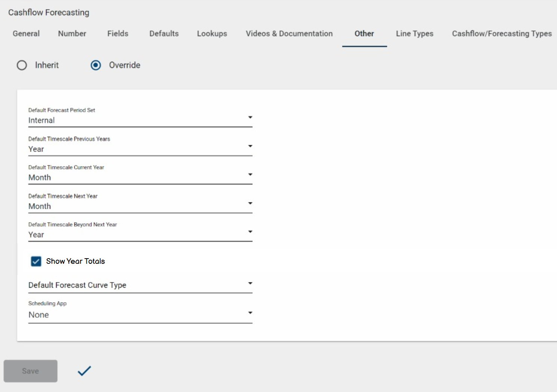Image resolution: width=557 pixels, height=392 pixels.
Task: Uncheck the Show Year Totals checkbox
Action: (x=36, y=261)
